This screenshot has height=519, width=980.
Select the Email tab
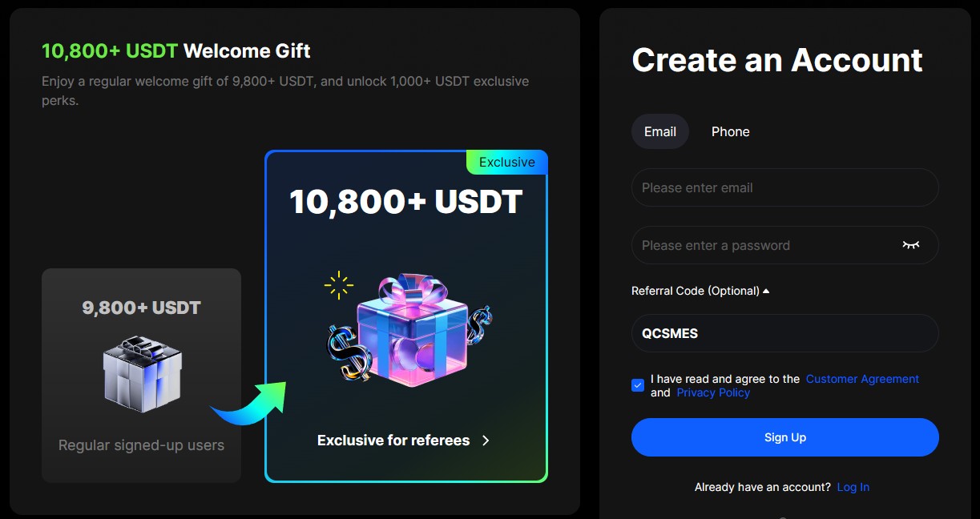(660, 131)
